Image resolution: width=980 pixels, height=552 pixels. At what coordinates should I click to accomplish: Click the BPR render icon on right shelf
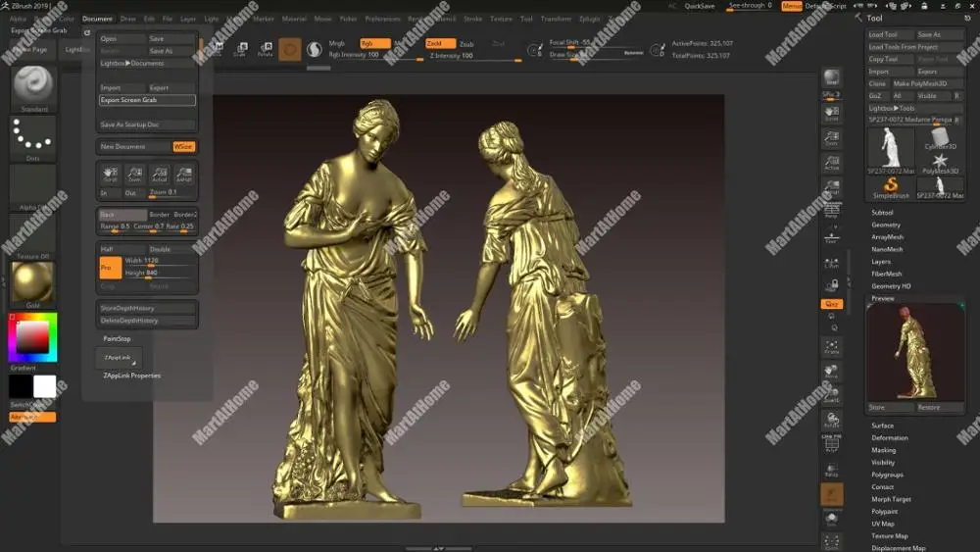[831, 77]
